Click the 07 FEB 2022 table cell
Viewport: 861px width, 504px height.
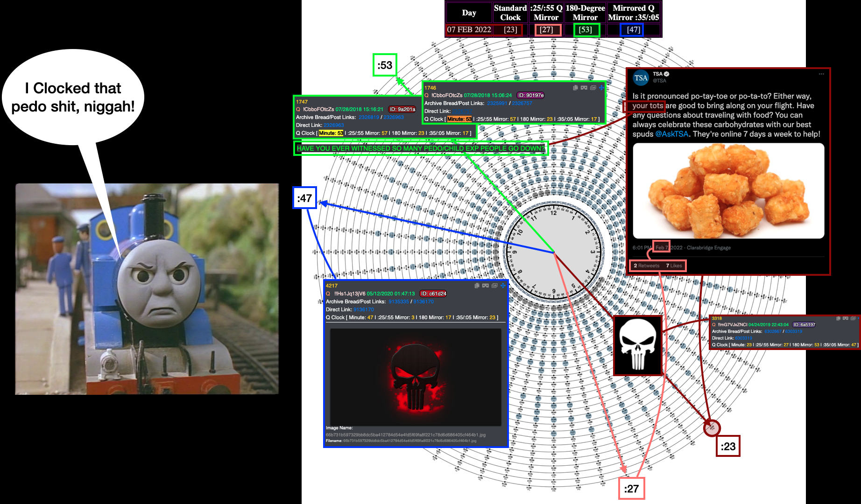(469, 29)
